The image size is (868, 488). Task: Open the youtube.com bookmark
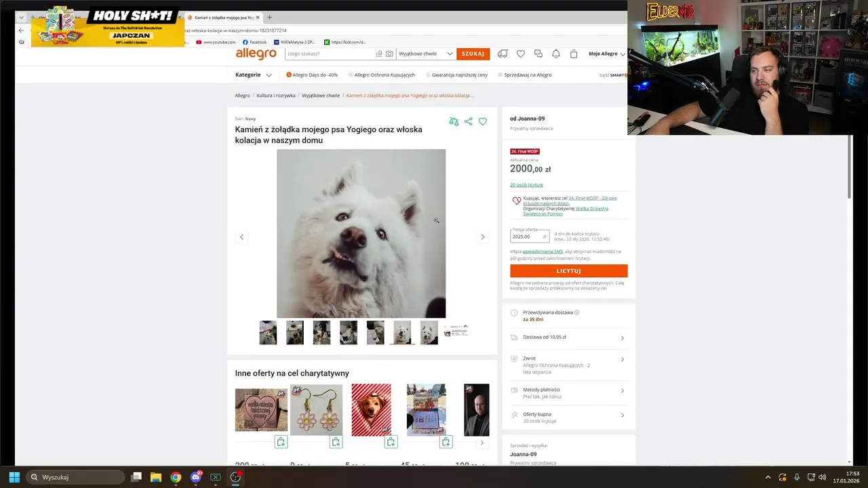[216, 42]
